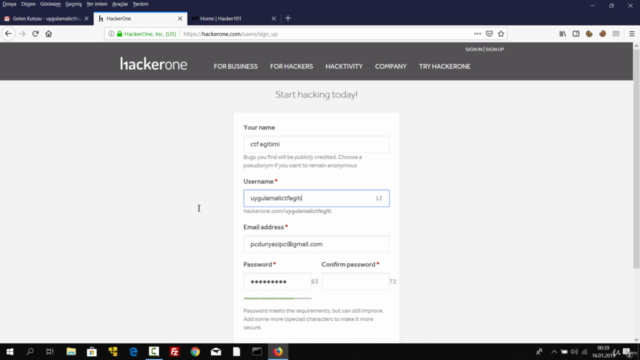Save page to Pocket icon

(489, 34)
